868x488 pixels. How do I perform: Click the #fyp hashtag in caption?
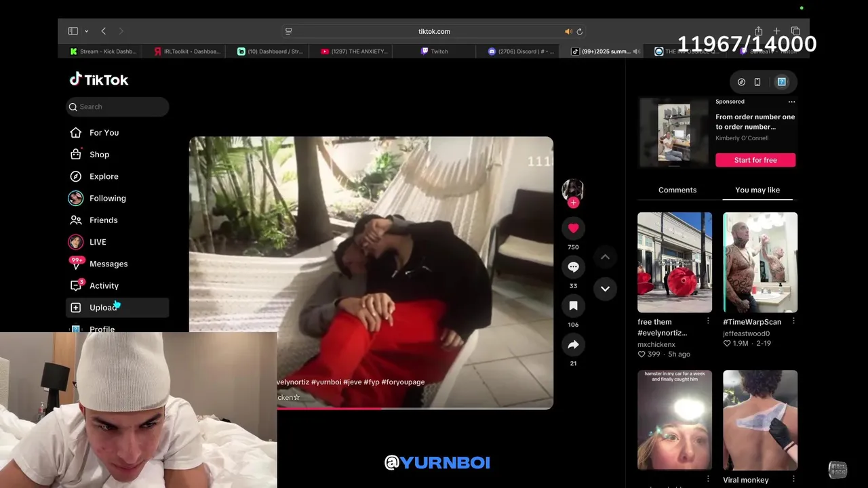(372, 382)
